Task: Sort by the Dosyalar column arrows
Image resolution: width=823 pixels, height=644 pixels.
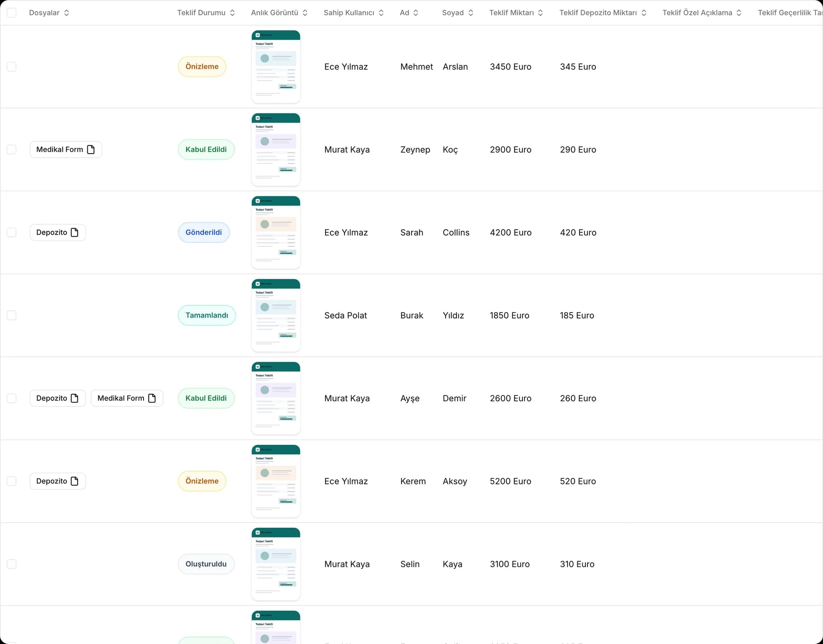Action: coord(66,13)
